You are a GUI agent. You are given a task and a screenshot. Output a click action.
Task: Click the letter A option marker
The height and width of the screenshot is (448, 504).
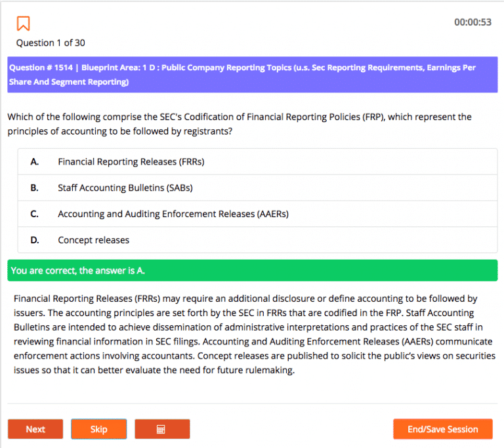tap(35, 161)
